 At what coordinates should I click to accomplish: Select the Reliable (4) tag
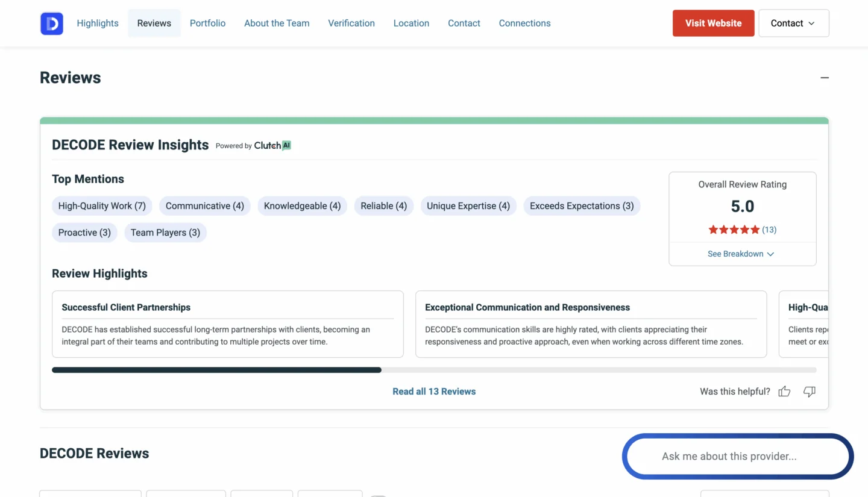pos(384,206)
